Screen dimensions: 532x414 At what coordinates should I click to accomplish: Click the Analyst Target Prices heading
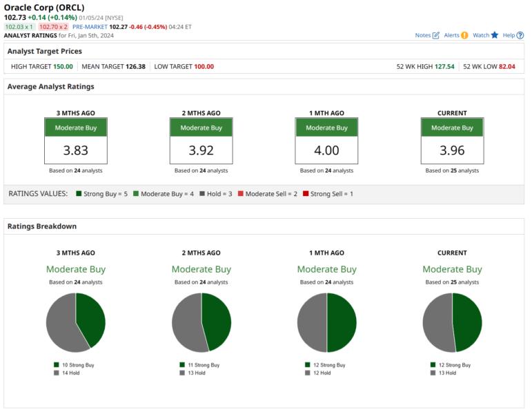click(45, 51)
